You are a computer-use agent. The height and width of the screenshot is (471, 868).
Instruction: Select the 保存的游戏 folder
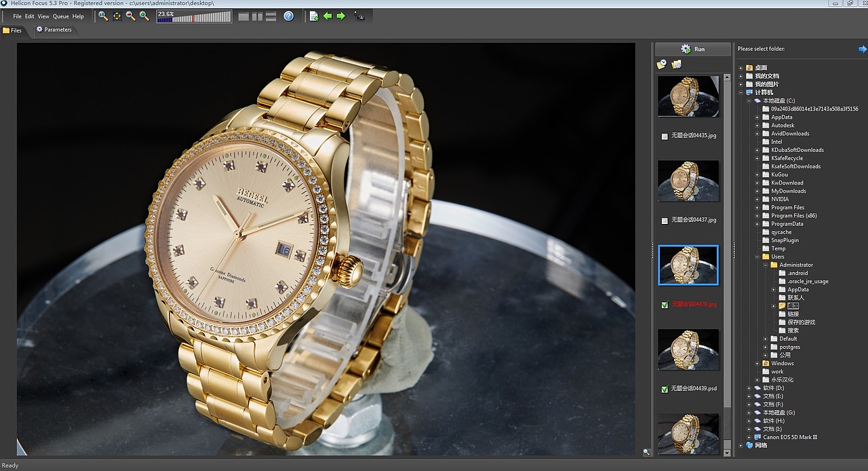point(801,322)
